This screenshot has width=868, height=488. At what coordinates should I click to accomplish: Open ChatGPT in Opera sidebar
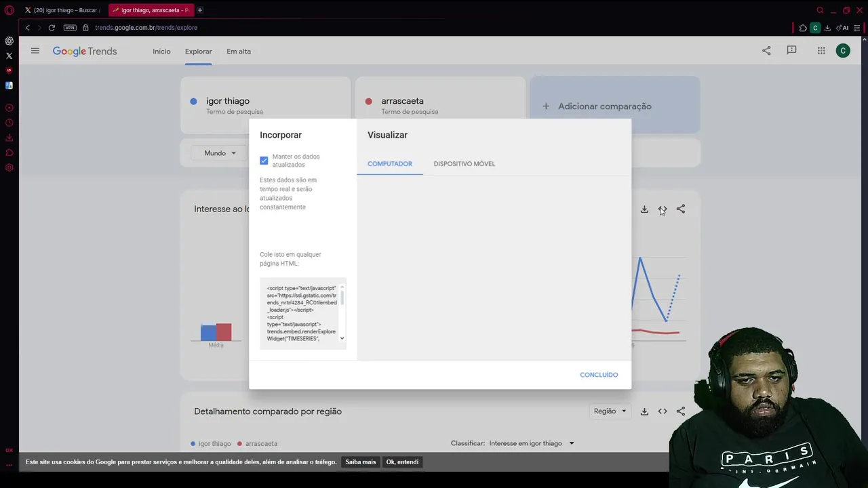point(9,41)
